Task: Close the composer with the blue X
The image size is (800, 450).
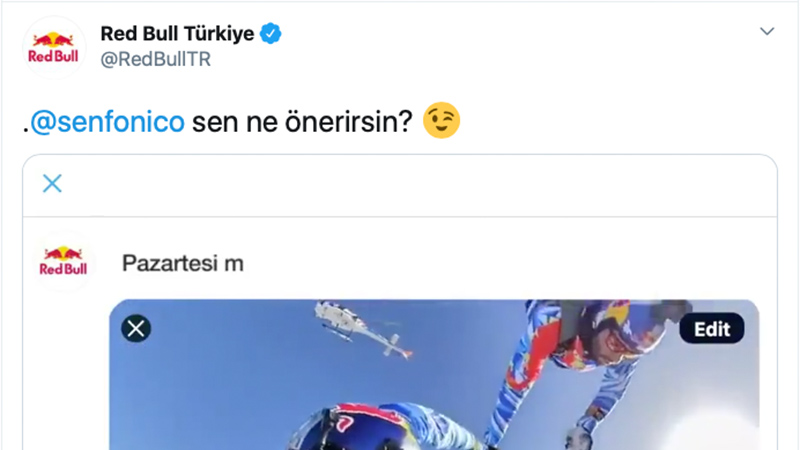Action: (52, 183)
